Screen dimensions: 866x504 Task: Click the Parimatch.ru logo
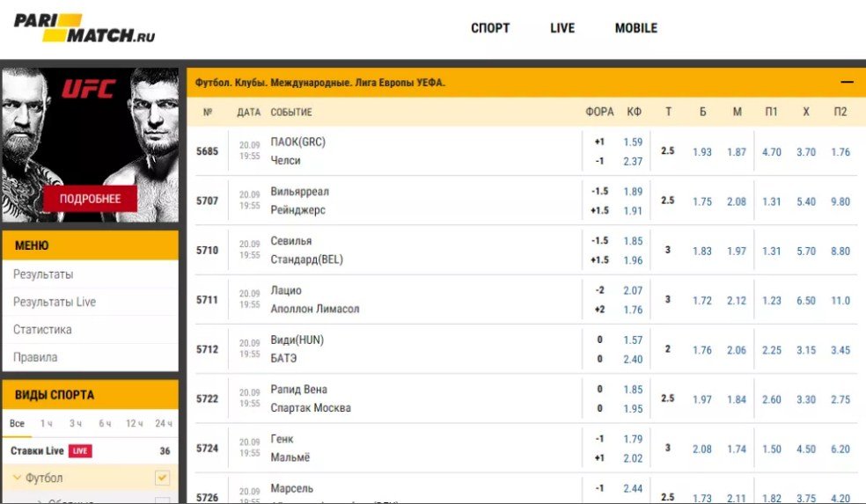(x=84, y=28)
